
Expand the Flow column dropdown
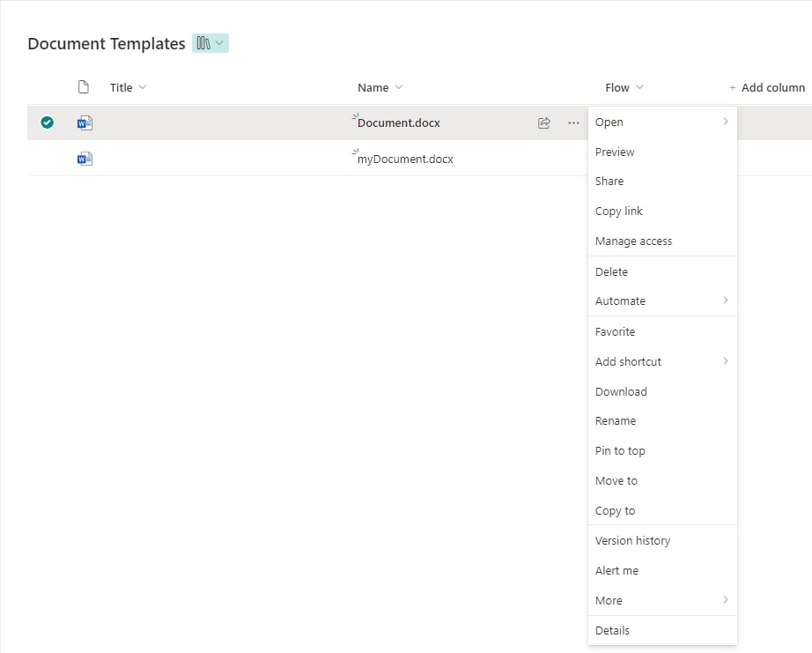[x=639, y=87]
